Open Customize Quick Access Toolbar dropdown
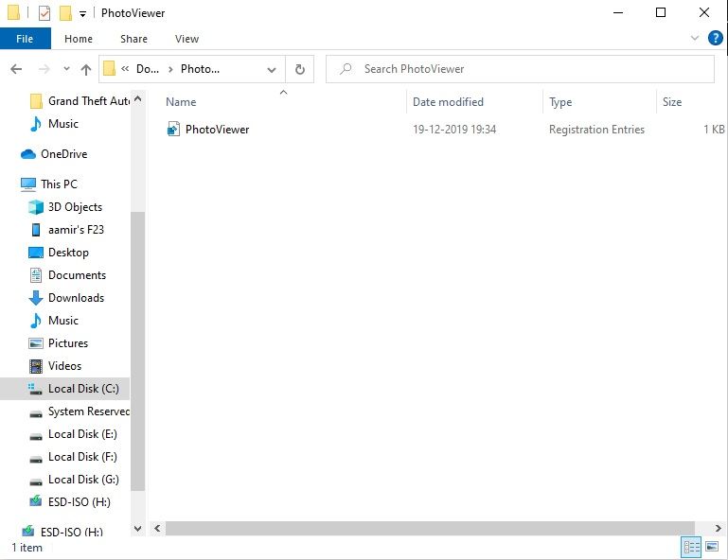This screenshot has width=728, height=560. coord(82,13)
